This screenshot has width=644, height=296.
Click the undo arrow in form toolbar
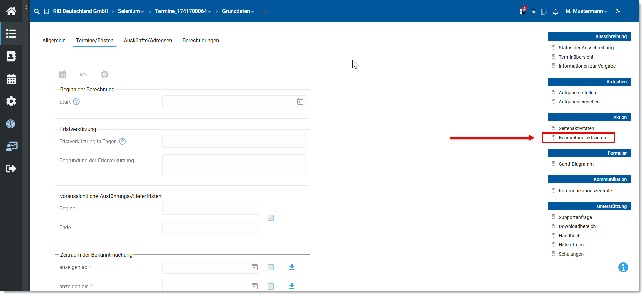83,74
